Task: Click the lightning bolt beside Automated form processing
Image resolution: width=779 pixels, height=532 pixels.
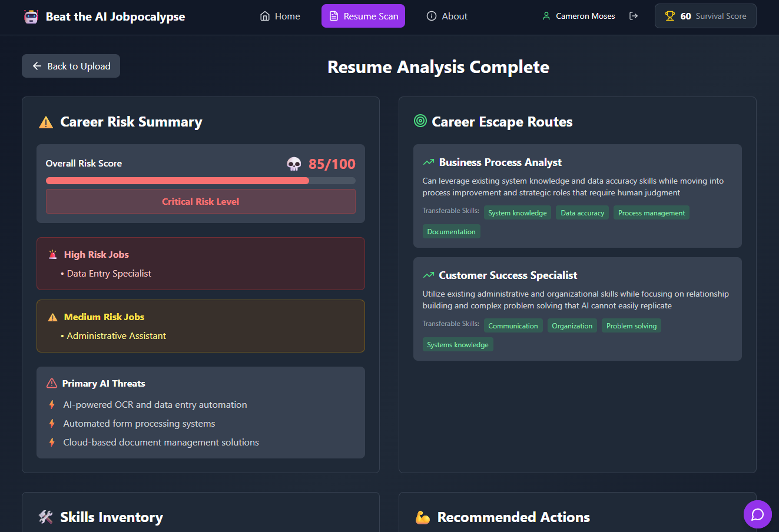Action: 52,424
